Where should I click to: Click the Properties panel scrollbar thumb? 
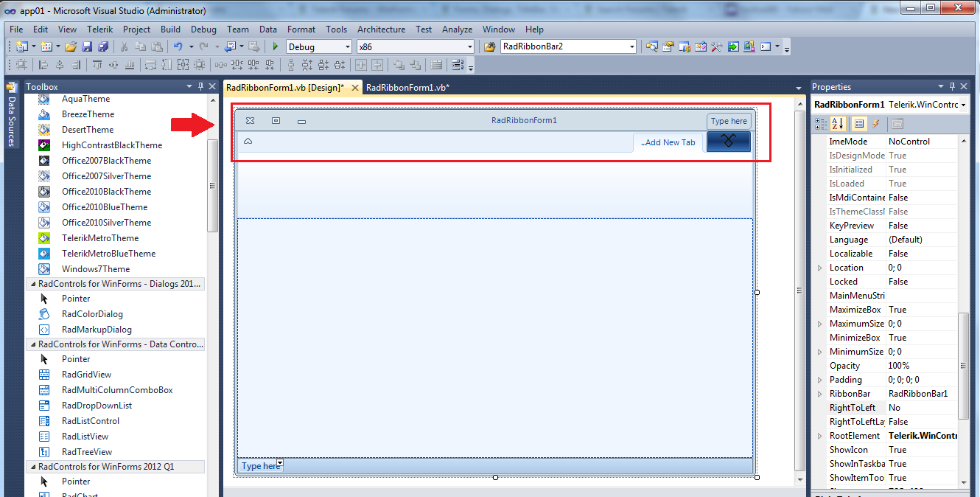[963, 366]
